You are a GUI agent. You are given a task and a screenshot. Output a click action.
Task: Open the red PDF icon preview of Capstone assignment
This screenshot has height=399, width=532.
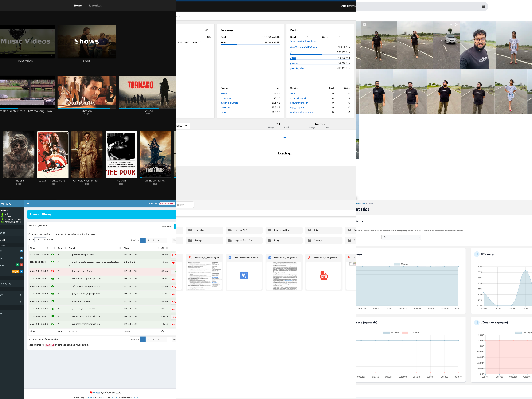324,275
